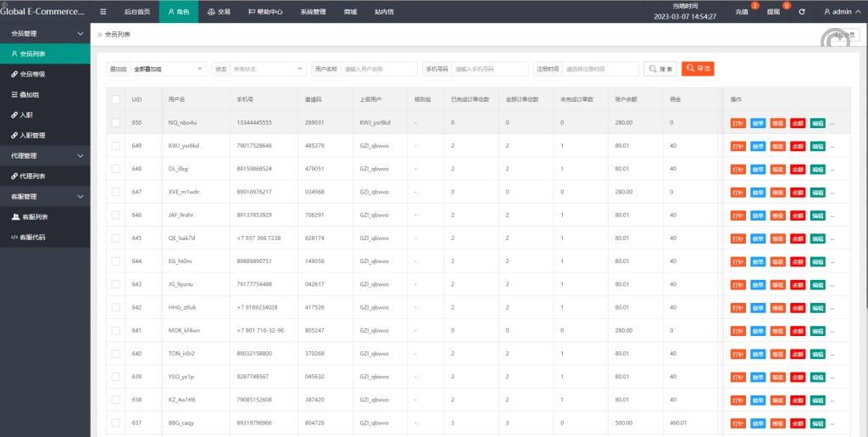Open the 状态 status dropdown
The width and height of the screenshot is (868, 437).
(268, 69)
